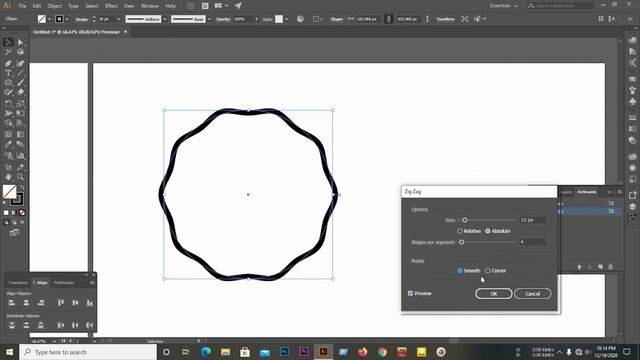Click the Opacity label link
Screen dimensions: 640x360
[223, 19]
